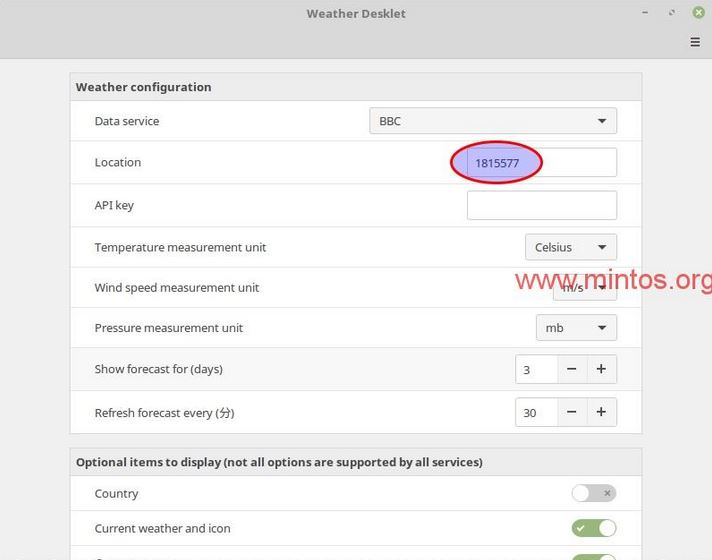Close the Weather Desklet window

pyautogui.click(x=698, y=13)
